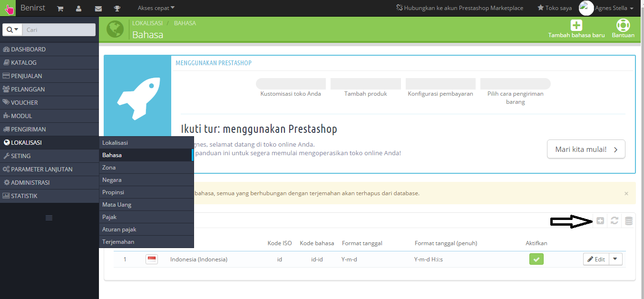The width and height of the screenshot is (644, 299).
Task: Click the Kode ISO column header
Action: click(280, 243)
